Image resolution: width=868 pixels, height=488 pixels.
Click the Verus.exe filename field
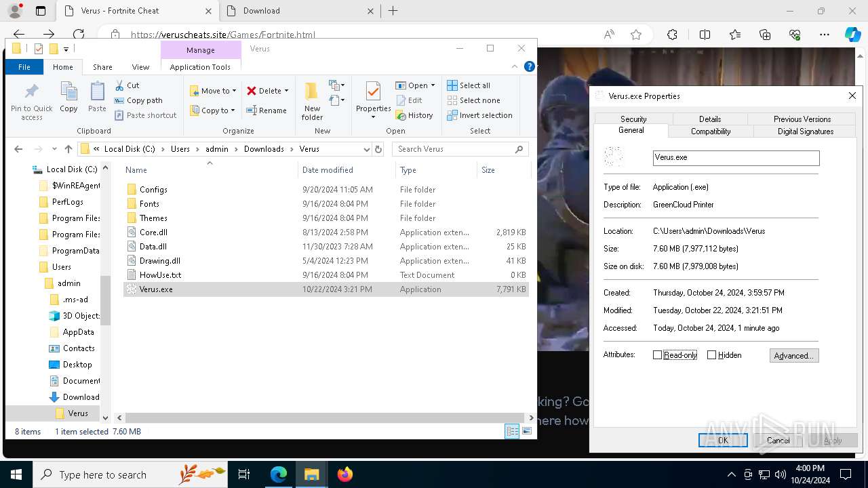(x=736, y=157)
